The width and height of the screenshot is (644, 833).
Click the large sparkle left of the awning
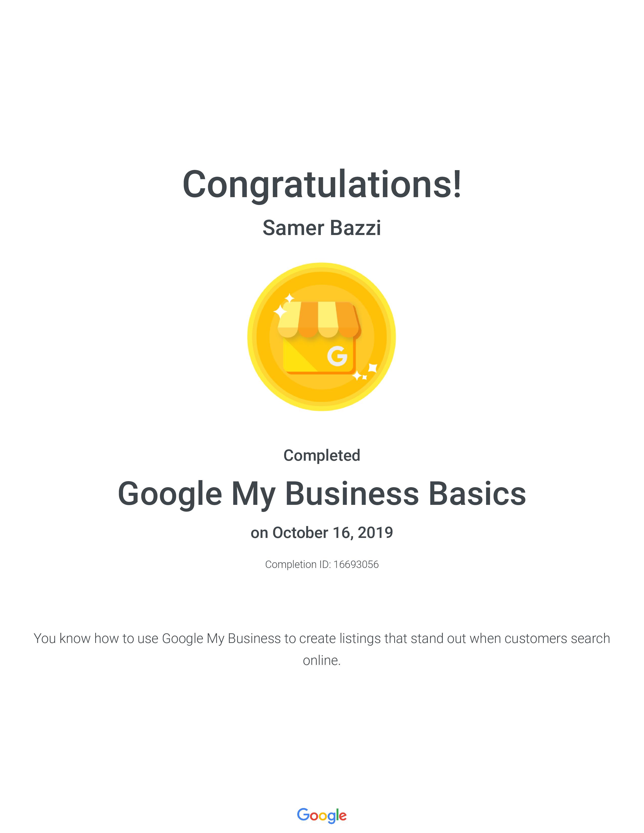280,312
